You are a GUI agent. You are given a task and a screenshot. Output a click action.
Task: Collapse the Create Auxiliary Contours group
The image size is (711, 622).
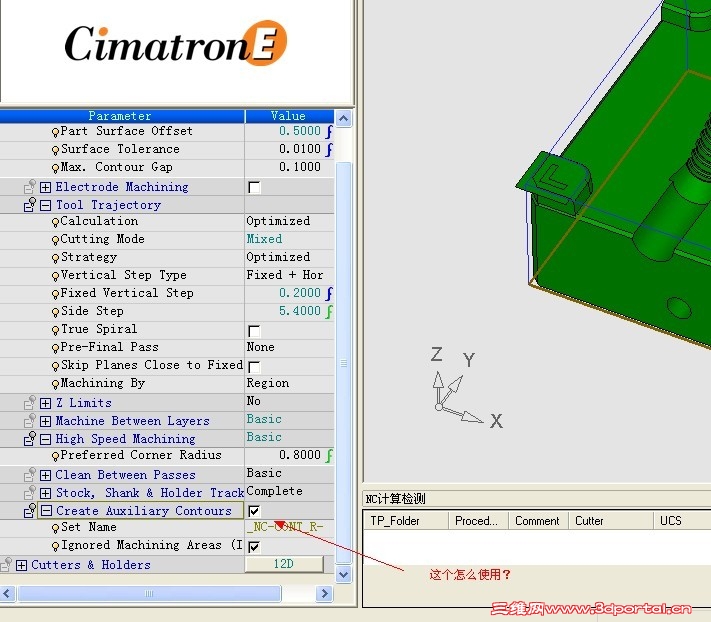click(45, 511)
